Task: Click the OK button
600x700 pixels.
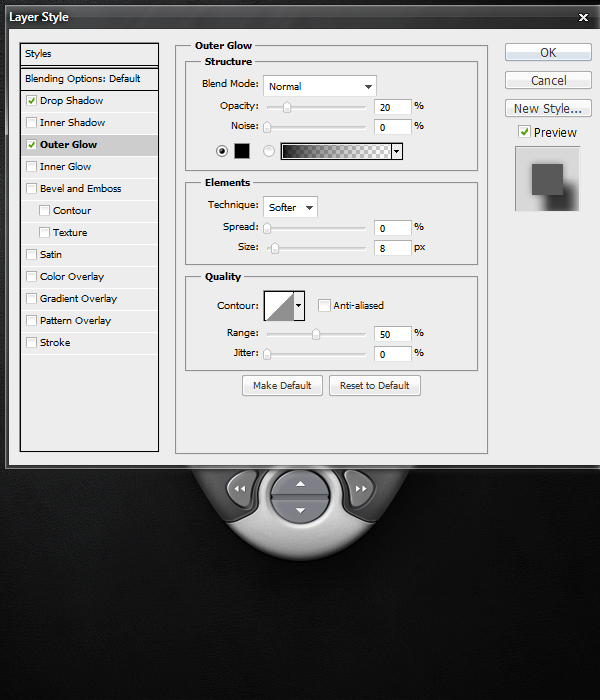Action: tap(548, 52)
